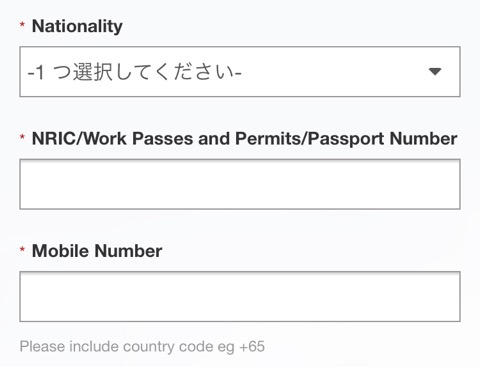
Task: Click the red asterisk beside Mobile Number
Action: [x=22, y=249]
